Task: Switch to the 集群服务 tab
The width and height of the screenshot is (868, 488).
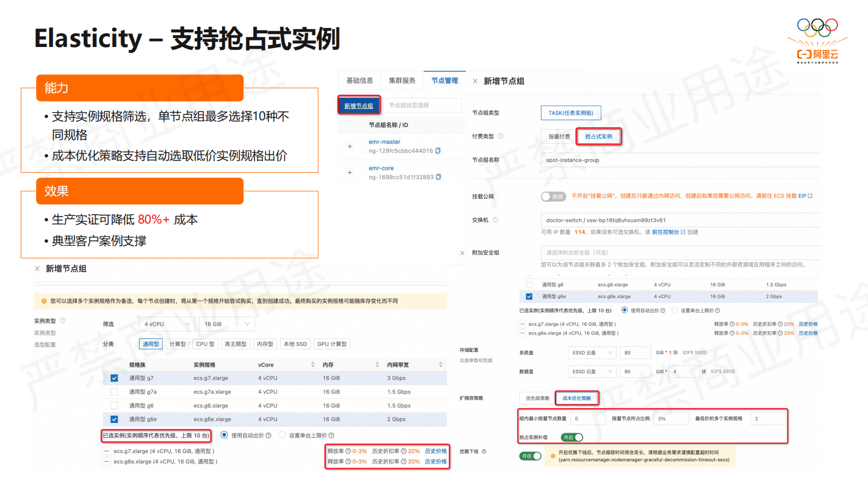Action: (402, 80)
